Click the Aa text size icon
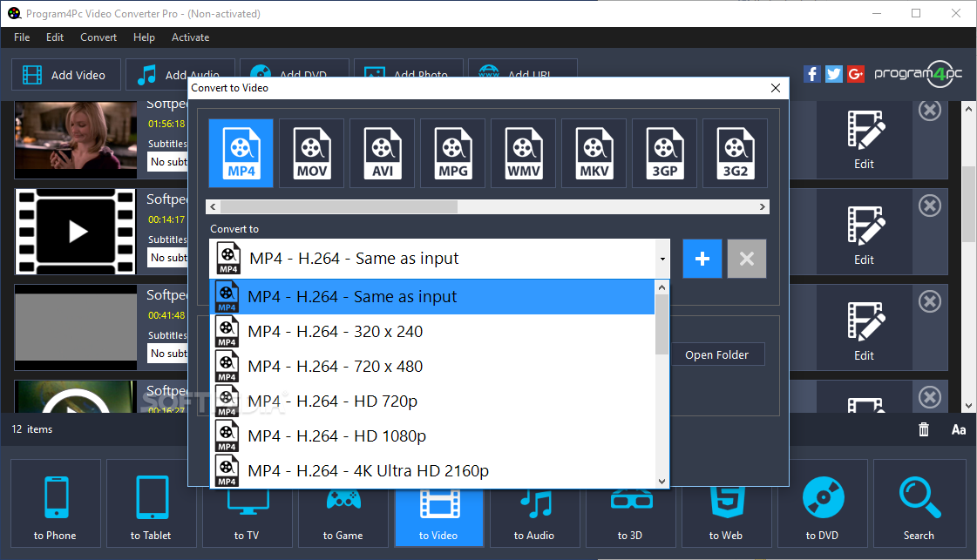 pos(959,430)
